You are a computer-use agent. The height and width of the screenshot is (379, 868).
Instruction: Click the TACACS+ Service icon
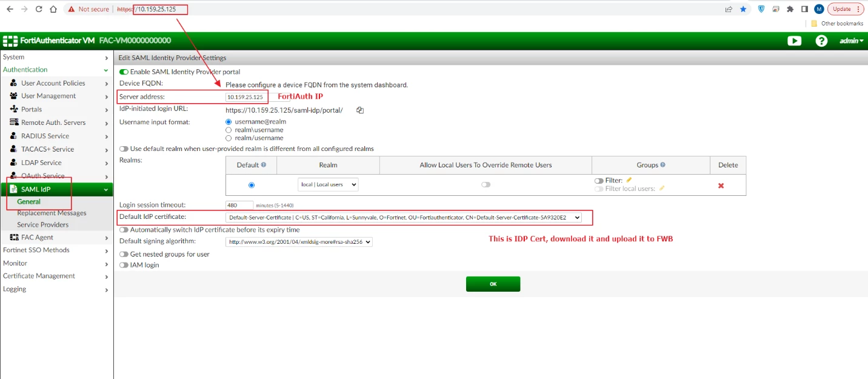pos(14,149)
